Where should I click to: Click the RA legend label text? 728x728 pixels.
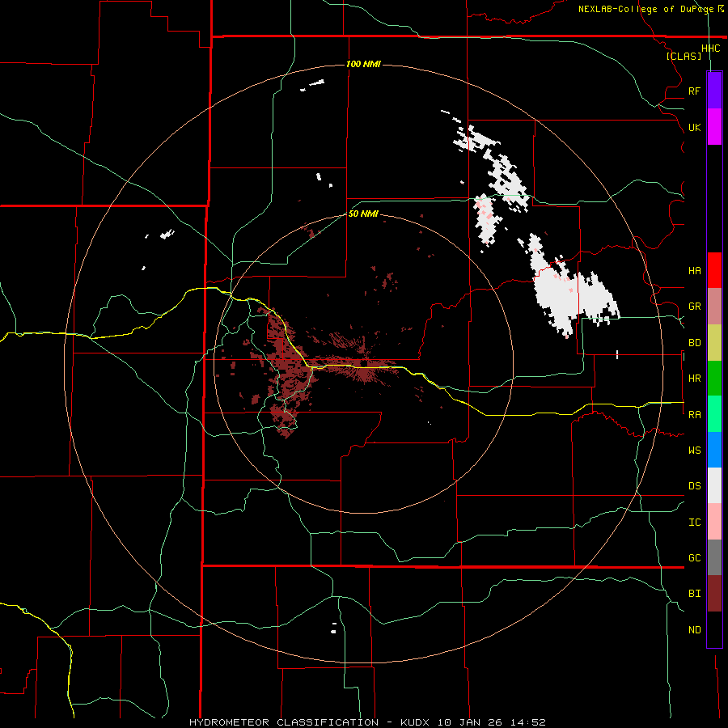coord(695,415)
